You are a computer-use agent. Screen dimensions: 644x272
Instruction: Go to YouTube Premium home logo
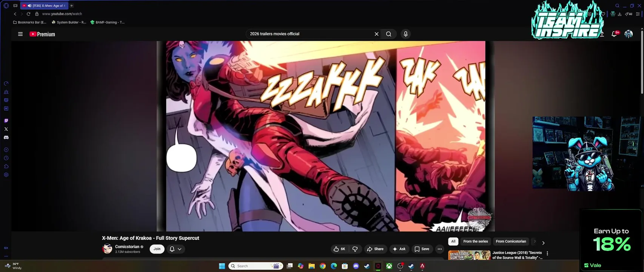[42, 34]
